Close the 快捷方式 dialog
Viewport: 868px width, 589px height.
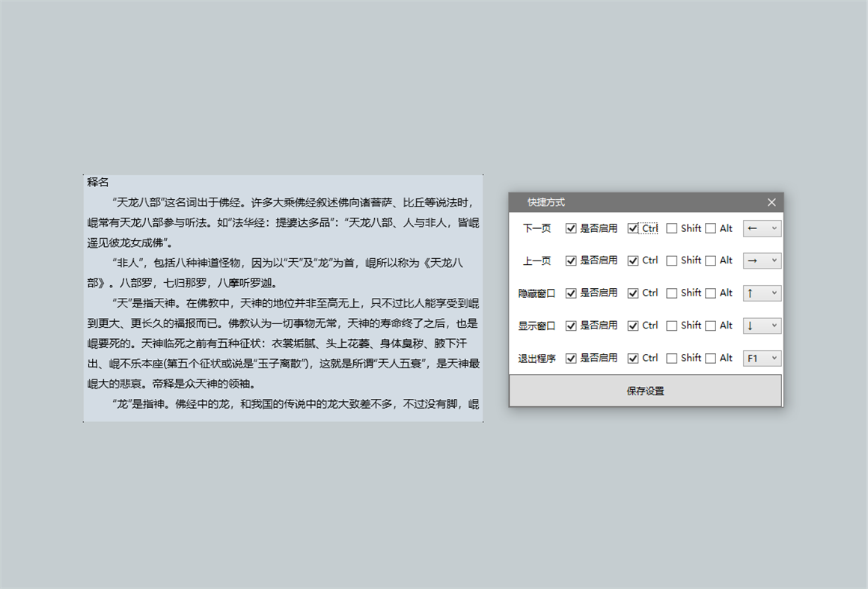pos(771,201)
